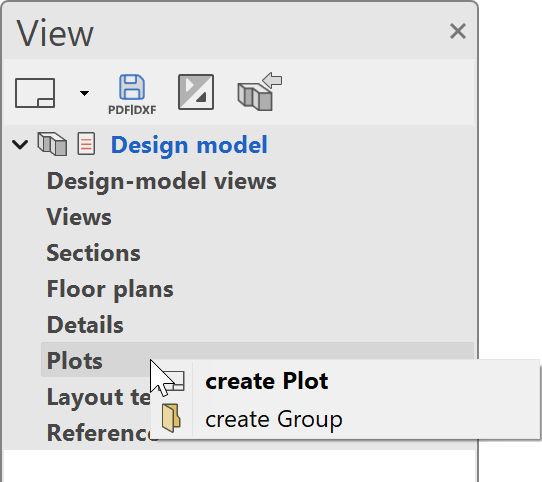Select the Layout templates tree item

click(99, 397)
